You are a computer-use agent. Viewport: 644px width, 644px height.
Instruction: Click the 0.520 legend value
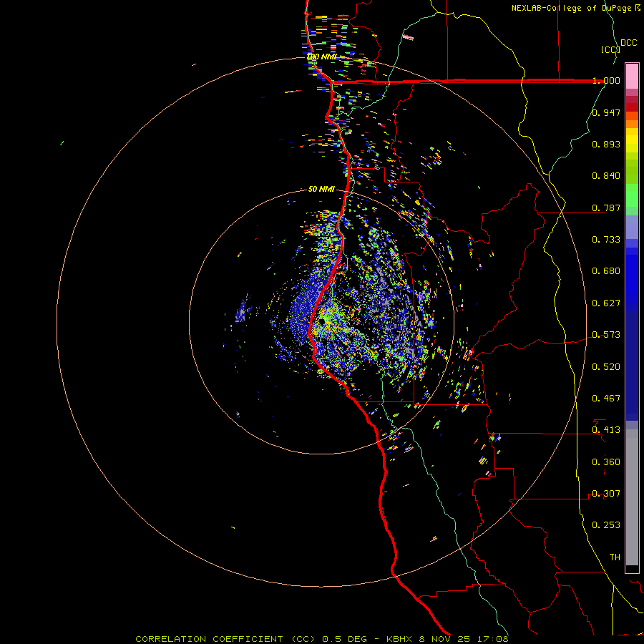point(606,367)
